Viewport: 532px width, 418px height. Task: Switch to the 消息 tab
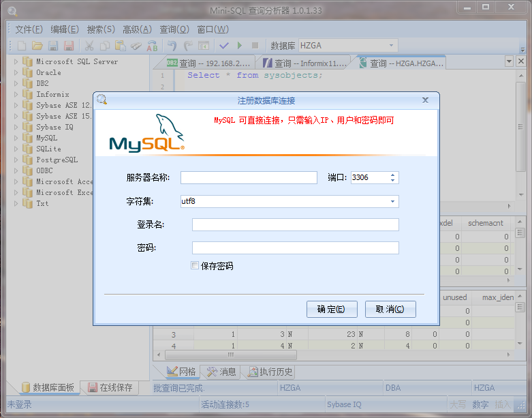pyautogui.click(x=221, y=372)
